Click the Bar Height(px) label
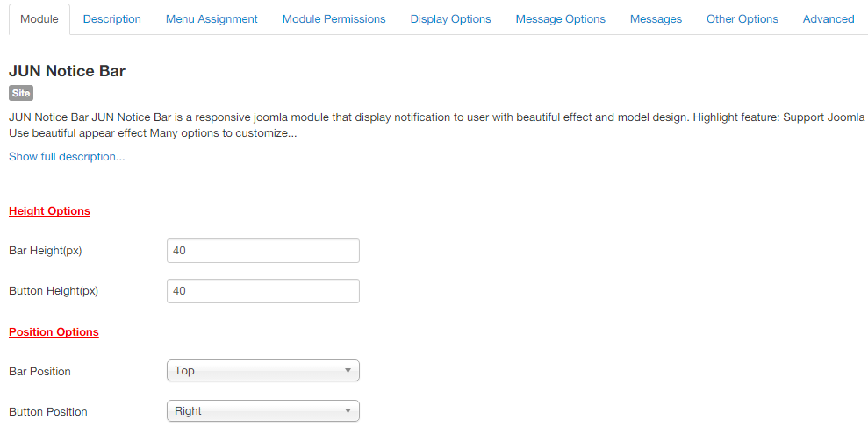 click(46, 251)
